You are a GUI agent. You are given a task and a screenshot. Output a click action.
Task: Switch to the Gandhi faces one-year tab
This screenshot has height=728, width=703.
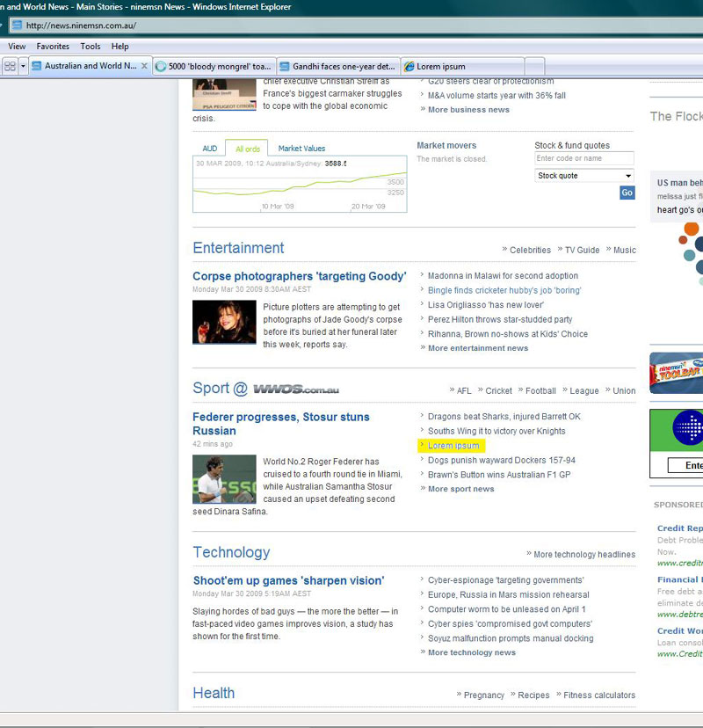[338, 67]
